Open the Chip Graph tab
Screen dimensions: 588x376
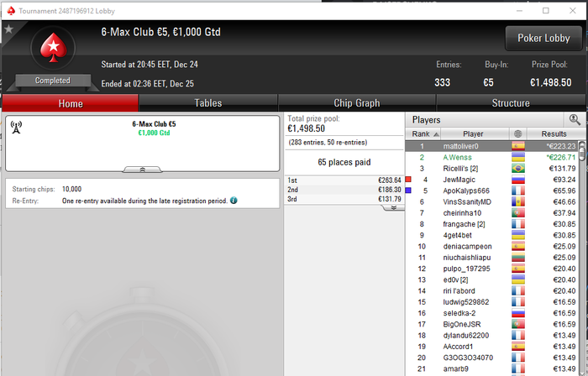pos(357,103)
